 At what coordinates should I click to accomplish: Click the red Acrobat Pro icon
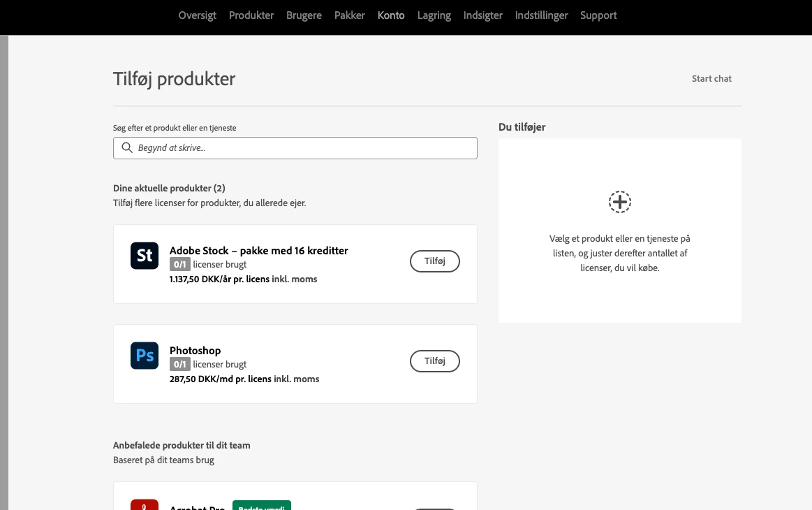click(145, 505)
